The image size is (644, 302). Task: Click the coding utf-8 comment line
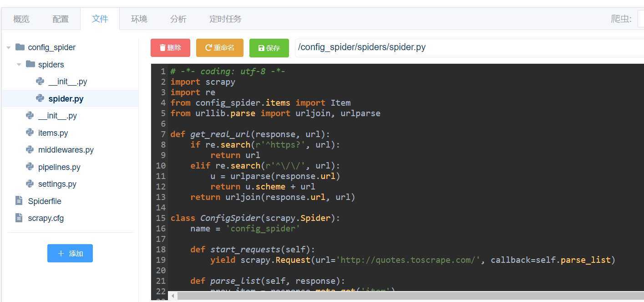point(228,72)
